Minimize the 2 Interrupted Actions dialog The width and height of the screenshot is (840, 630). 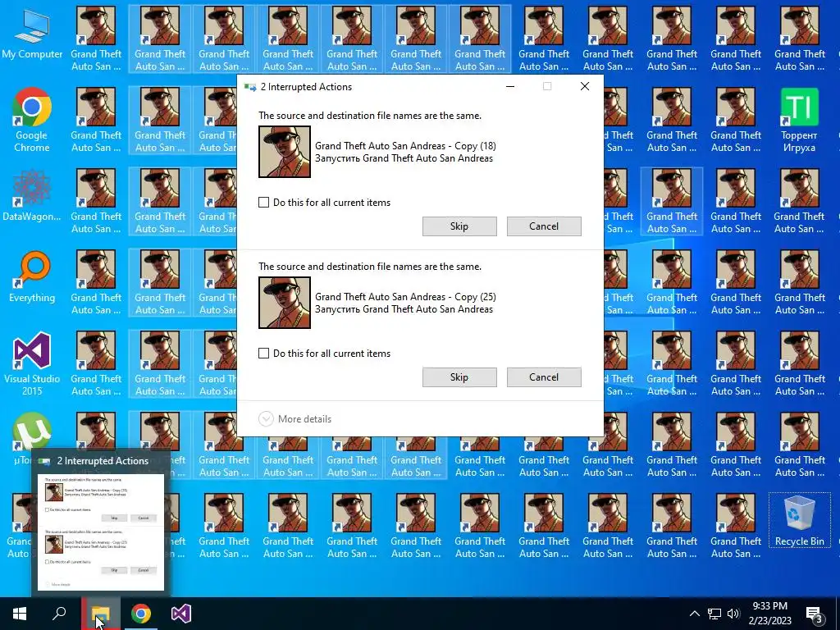[510, 87]
